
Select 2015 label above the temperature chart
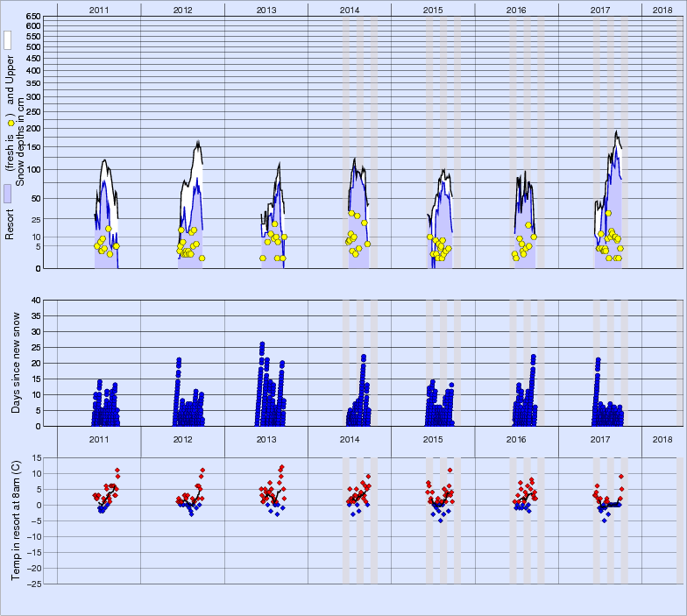click(433, 438)
